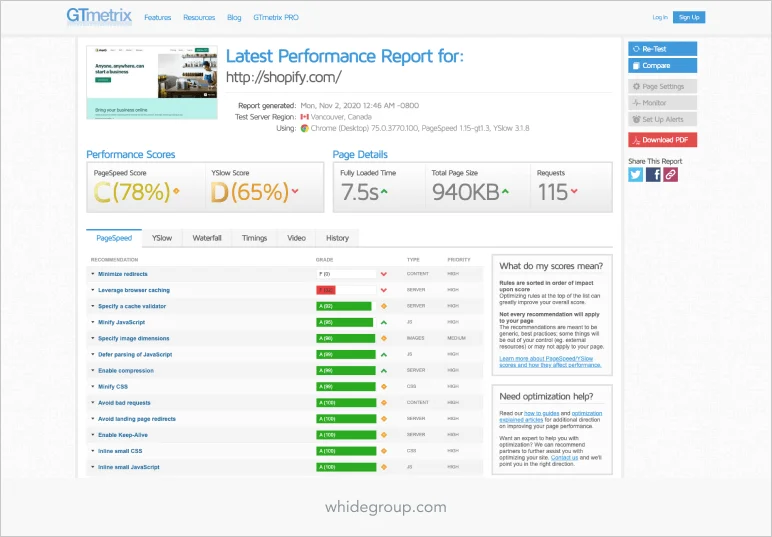Click green up arrow beside Enable compression grade
772x537 pixels.
[x=384, y=371]
